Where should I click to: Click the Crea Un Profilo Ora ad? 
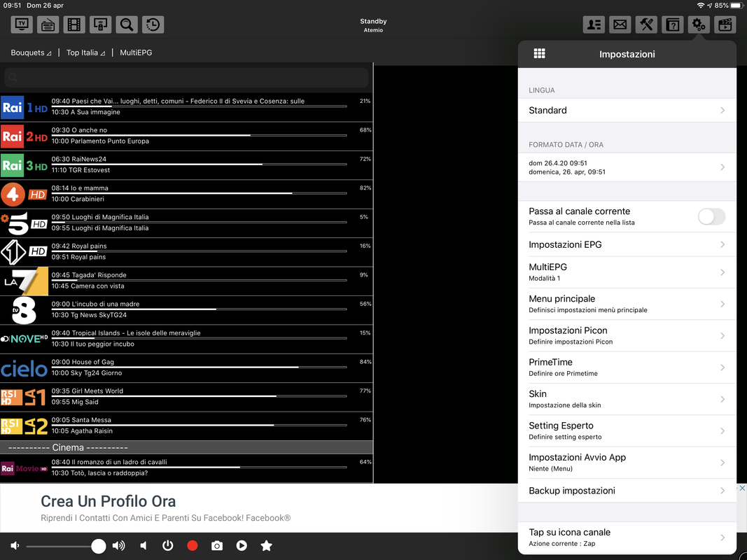108,501
